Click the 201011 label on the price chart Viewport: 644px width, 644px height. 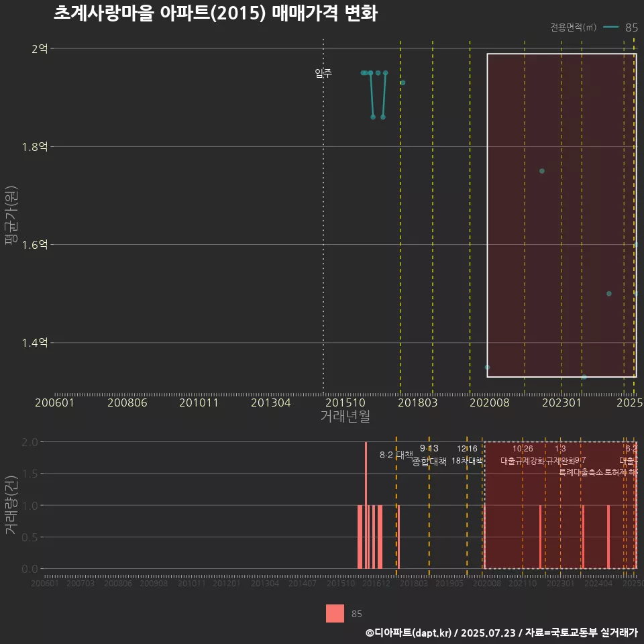pyautogui.click(x=199, y=402)
